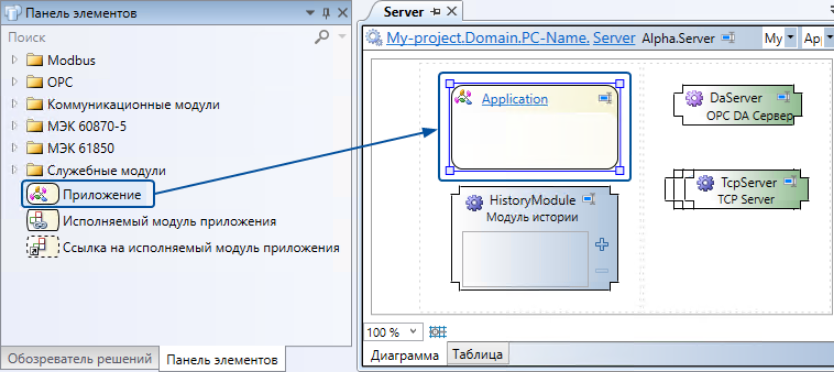
Task: Select the OPC DA Сервер label
Action: click(x=749, y=115)
